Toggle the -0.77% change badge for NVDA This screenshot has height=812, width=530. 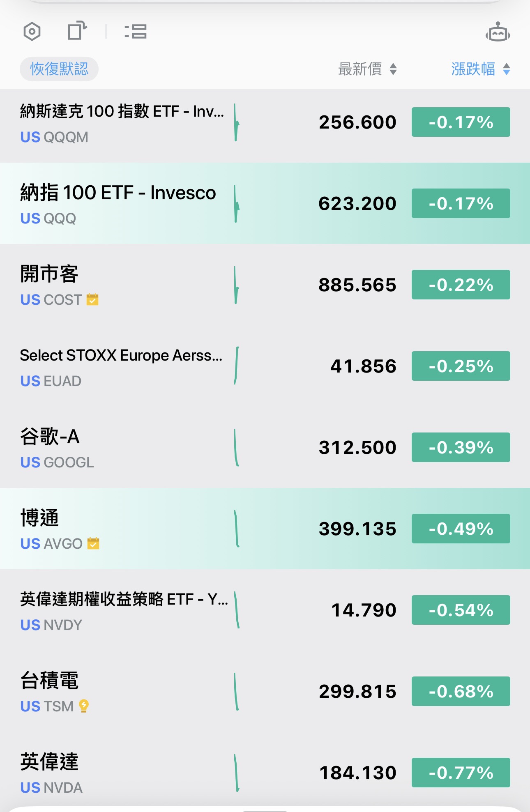(x=461, y=773)
